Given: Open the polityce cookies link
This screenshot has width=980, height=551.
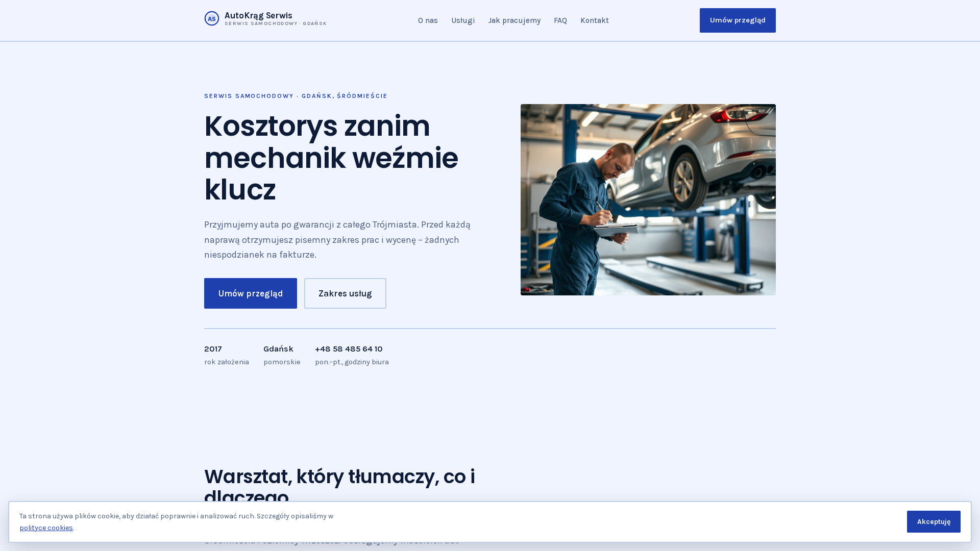Looking at the screenshot, I should [46, 528].
